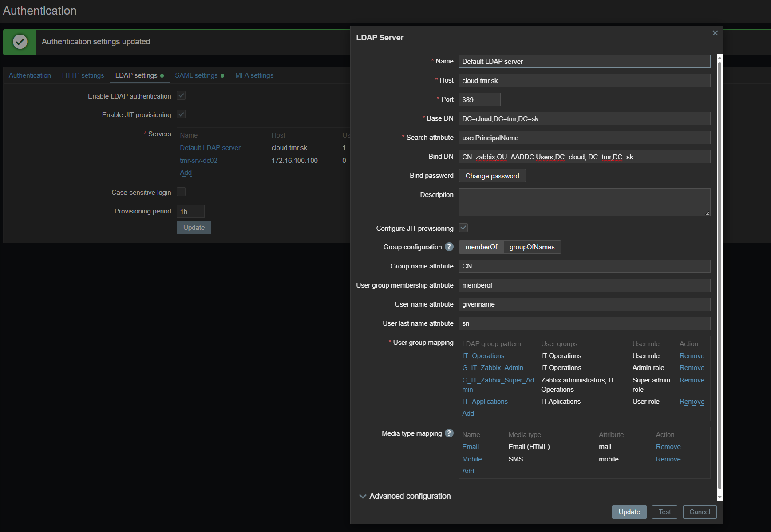Close the LDAP Server dialog

point(715,33)
